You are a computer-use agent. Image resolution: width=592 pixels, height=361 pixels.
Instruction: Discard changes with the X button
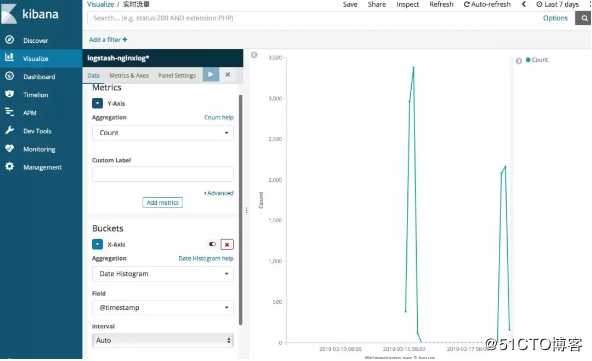[228, 75]
